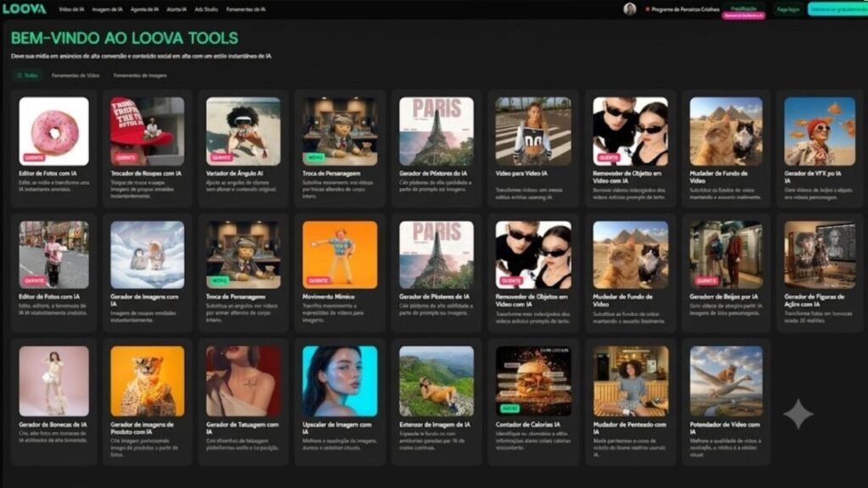
Task: Open the Vídeo de IA menu
Action: (71, 9)
